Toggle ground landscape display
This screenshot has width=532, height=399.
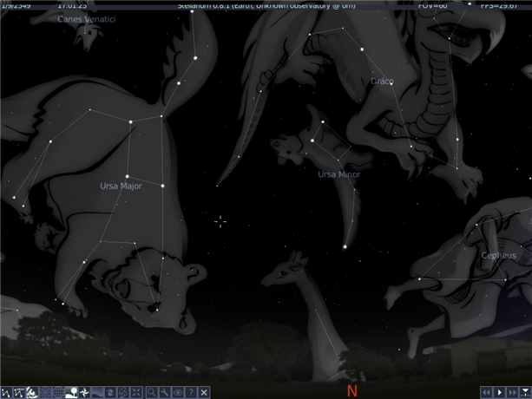(71, 393)
